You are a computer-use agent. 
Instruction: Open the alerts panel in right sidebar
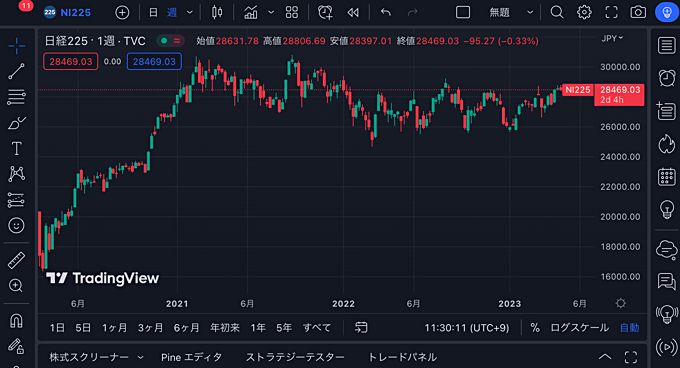click(x=667, y=78)
